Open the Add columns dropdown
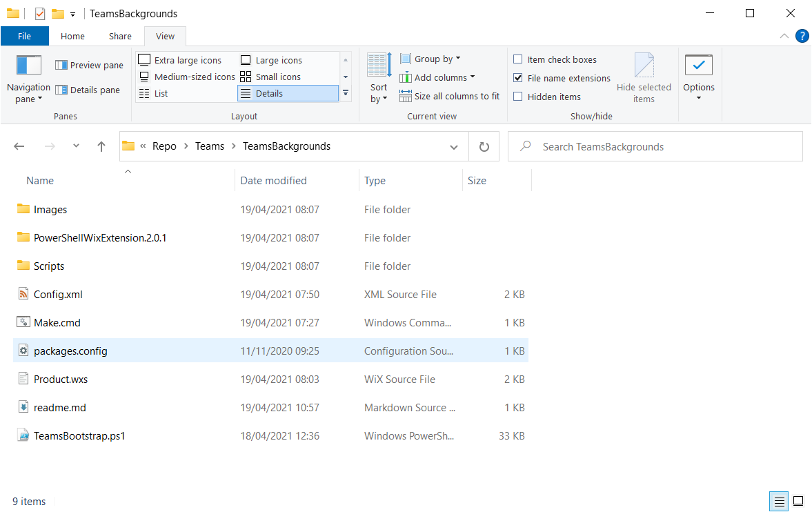The width and height of the screenshot is (812, 512). pos(437,77)
